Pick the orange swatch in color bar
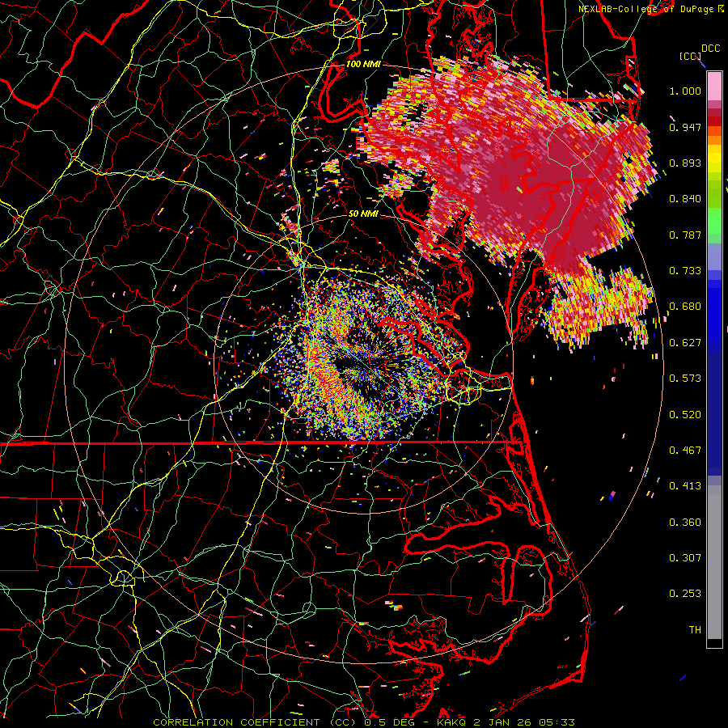728x728 pixels. (x=714, y=140)
